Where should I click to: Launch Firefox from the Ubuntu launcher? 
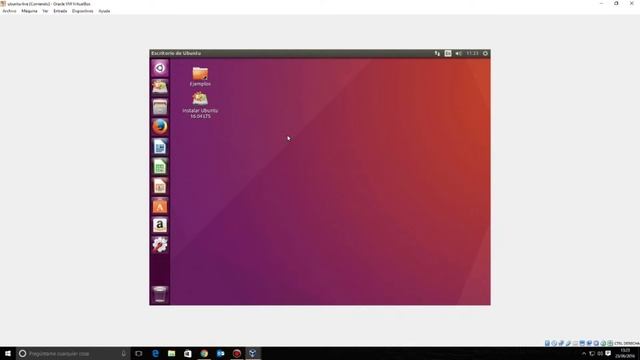tap(160, 127)
